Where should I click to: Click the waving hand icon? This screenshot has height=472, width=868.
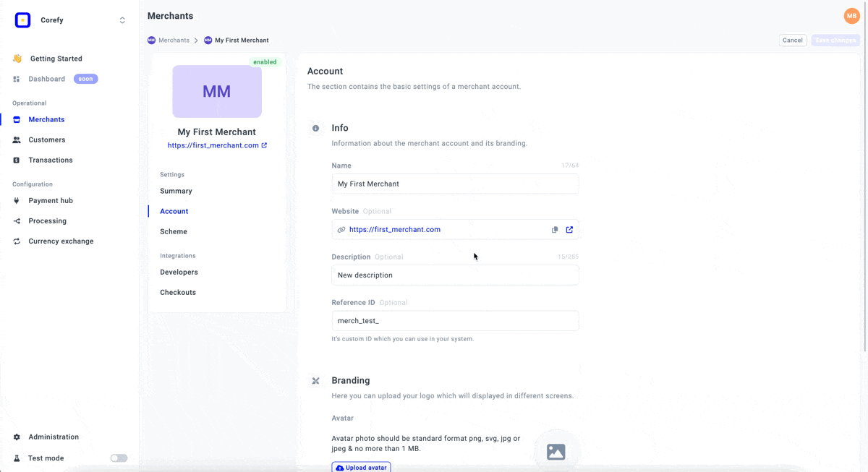(17, 59)
